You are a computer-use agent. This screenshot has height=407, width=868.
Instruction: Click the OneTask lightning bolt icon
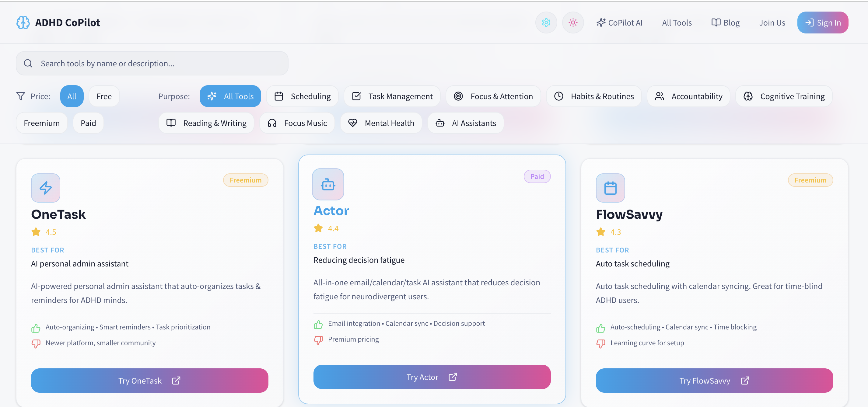45,188
